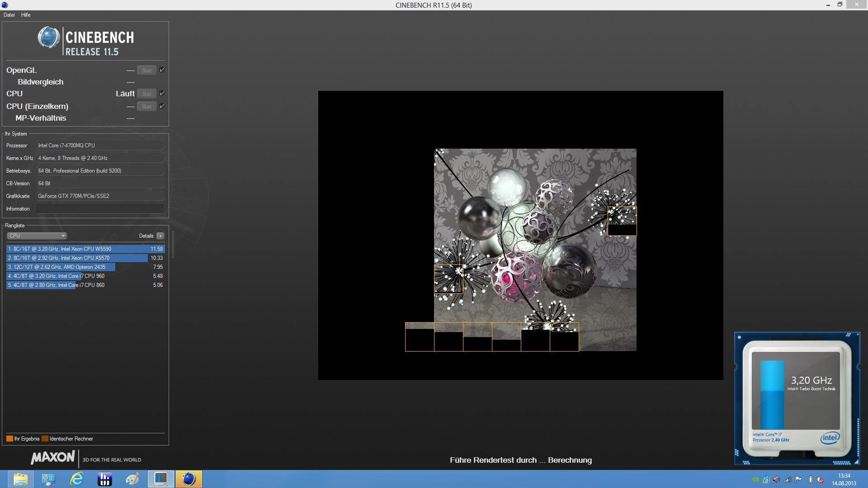This screenshot has width=868, height=488.
Task: Click the Intel logo on Turbo Boost gadget
Action: [x=830, y=438]
